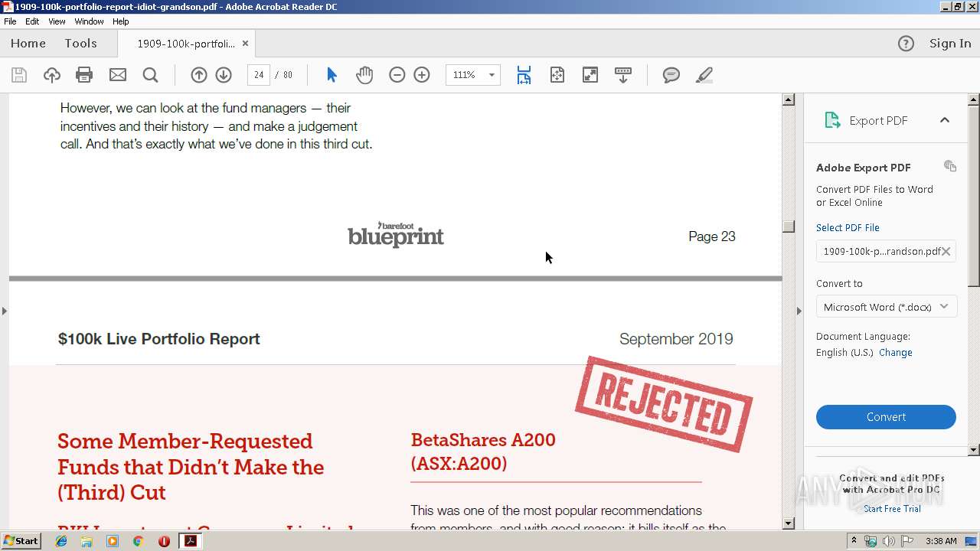Click the blue Convert button

click(x=886, y=417)
